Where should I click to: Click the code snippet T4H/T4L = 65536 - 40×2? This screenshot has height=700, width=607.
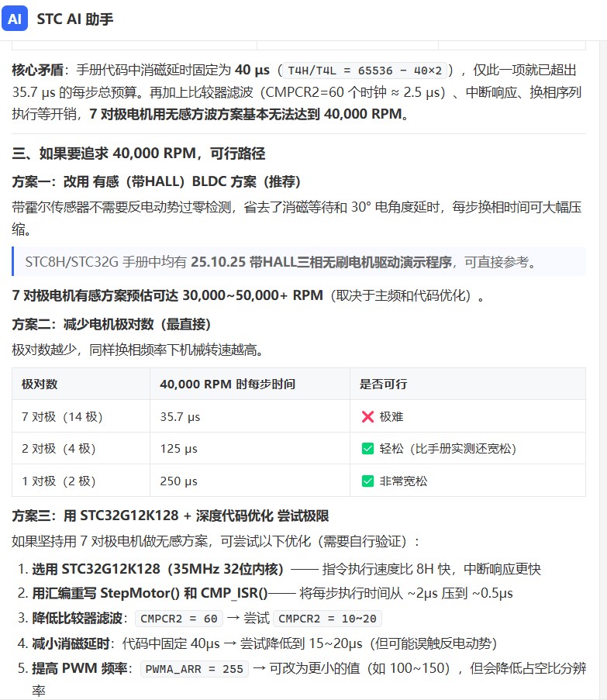364,71
